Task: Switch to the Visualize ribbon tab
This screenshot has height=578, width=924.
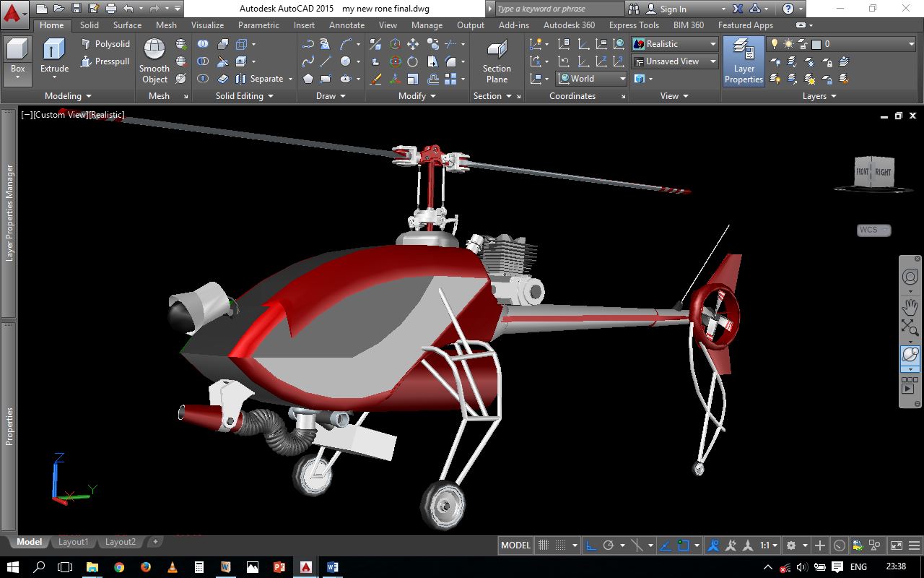Action: point(207,25)
